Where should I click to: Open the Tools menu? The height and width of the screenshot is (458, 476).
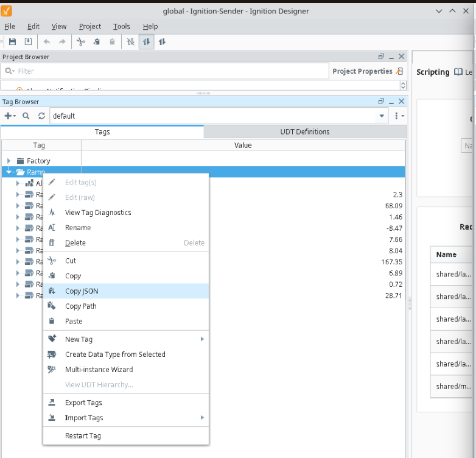click(x=121, y=26)
